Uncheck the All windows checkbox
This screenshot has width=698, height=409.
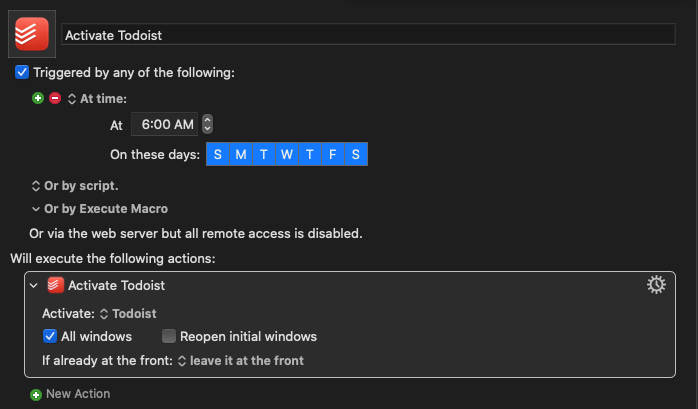pyautogui.click(x=50, y=336)
